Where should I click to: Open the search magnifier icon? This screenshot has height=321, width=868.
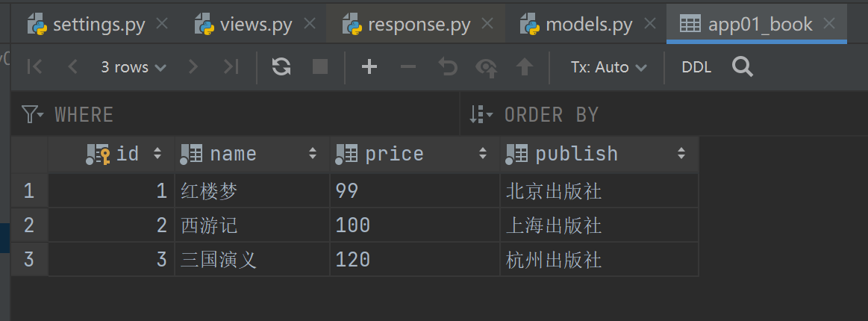click(x=743, y=67)
